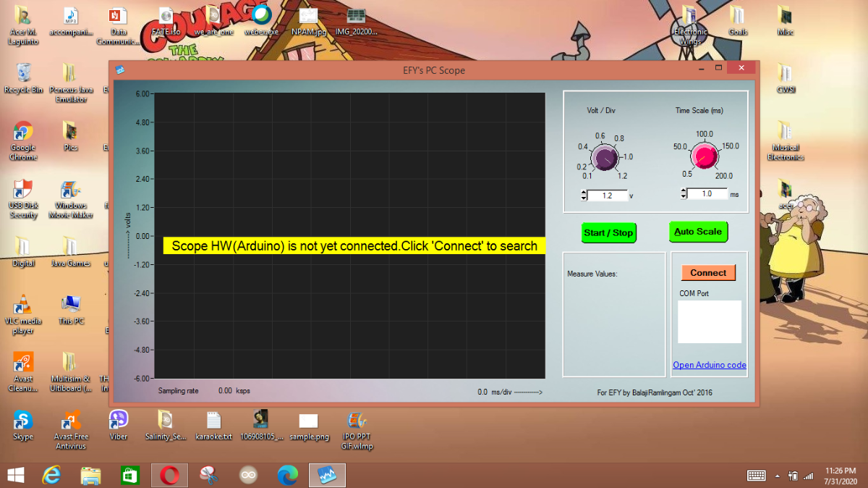Click the EFY's PC Scope title bar icon
The height and width of the screenshot is (488, 868).
pyautogui.click(x=121, y=70)
